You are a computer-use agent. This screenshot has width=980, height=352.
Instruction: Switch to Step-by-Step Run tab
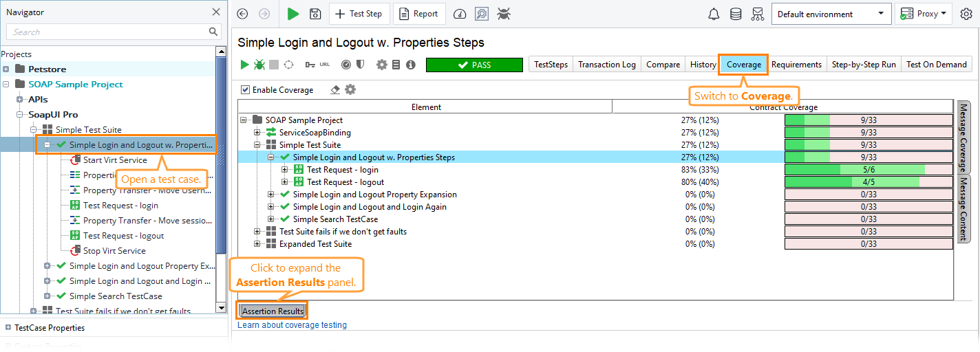tap(864, 65)
